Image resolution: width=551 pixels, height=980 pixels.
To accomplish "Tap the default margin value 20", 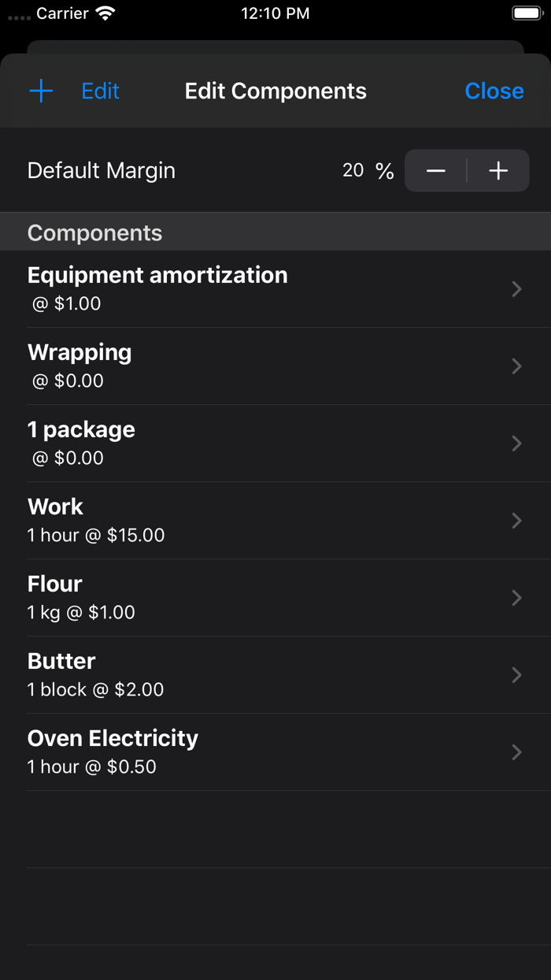I will click(353, 171).
